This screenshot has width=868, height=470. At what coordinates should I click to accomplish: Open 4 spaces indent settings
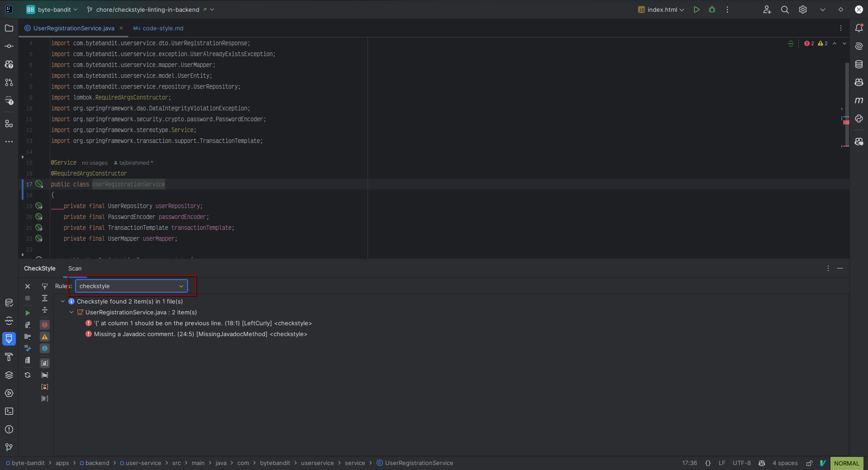tap(785, 463)
